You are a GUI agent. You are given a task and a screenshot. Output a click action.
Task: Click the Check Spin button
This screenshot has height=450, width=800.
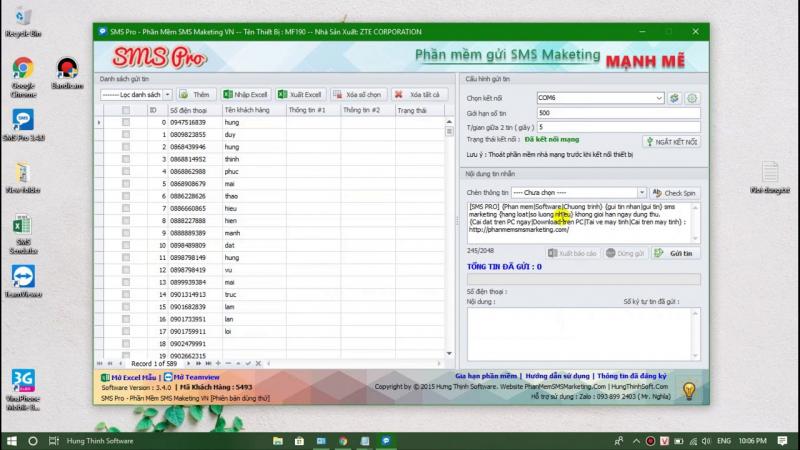pos(675,192)
